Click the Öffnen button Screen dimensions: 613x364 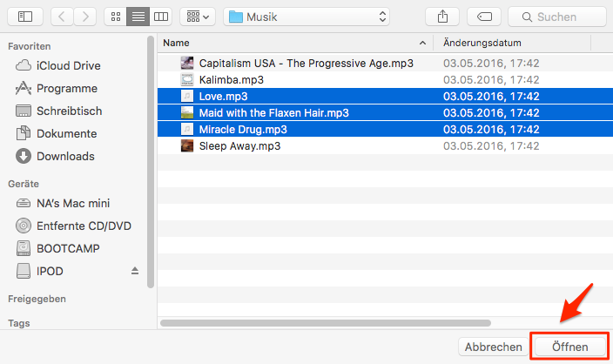click(x=569, y=347)
